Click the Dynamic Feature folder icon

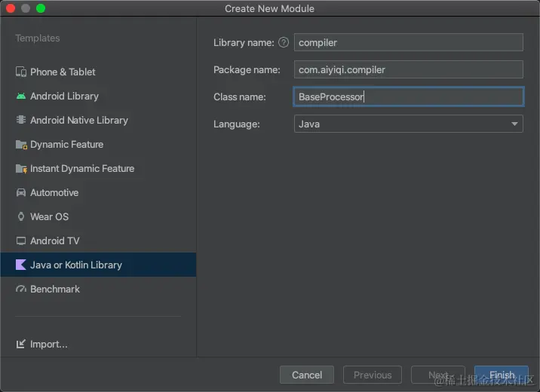tap(21, 145)
